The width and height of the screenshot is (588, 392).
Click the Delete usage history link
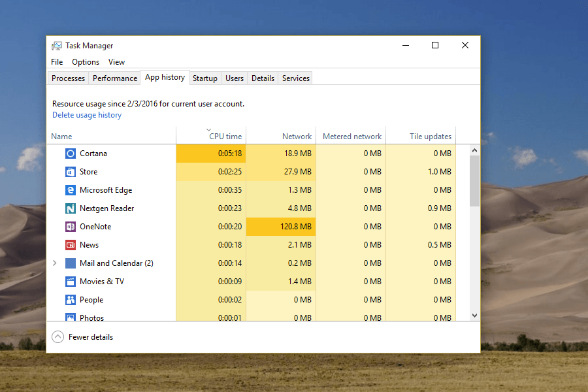tap(87, 115)
